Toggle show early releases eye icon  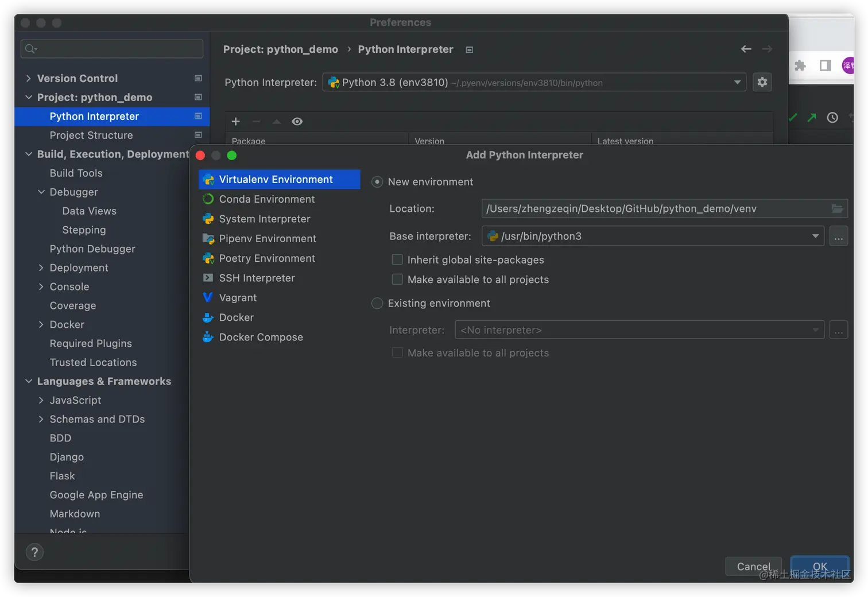coord(297,122)
